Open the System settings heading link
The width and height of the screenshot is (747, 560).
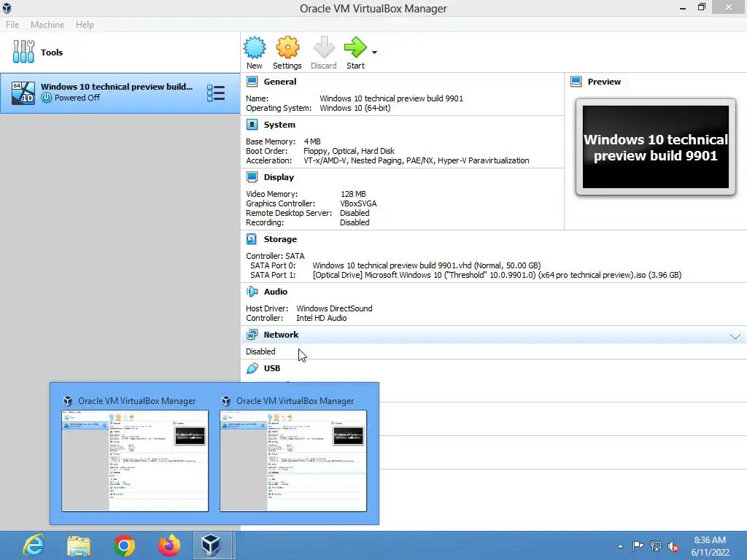(x=279, y=125)
